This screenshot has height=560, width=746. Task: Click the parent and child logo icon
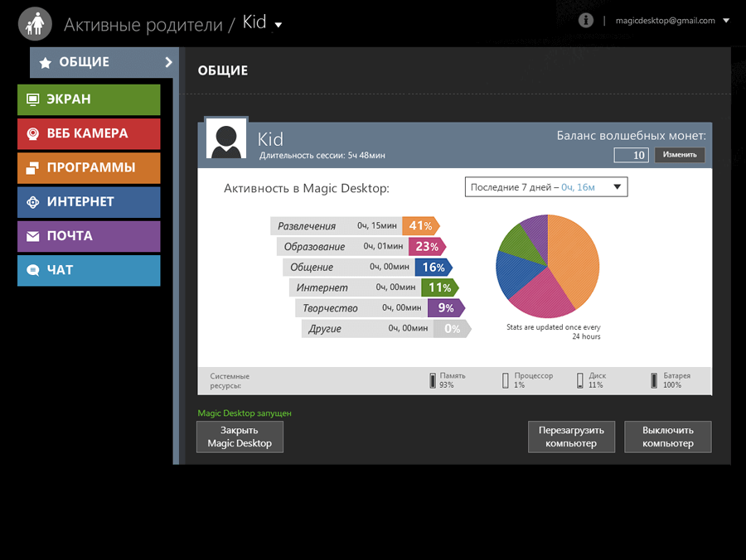(35, 24)
